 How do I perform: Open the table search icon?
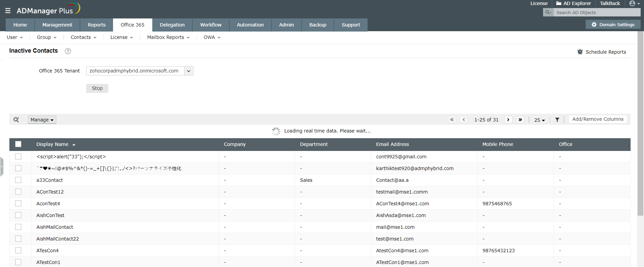click(x=16, y=120)
